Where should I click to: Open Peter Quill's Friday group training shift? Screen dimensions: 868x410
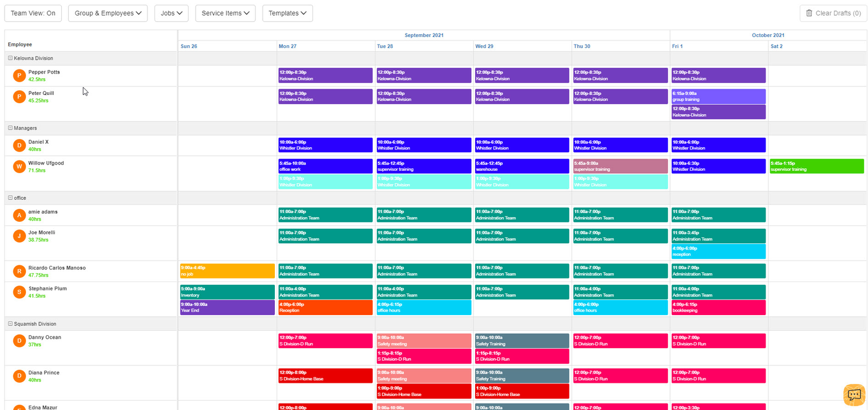coord(718,96)
